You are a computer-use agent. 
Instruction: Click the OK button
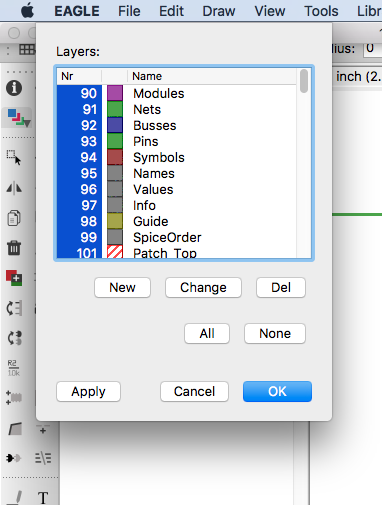pos(277,391)
